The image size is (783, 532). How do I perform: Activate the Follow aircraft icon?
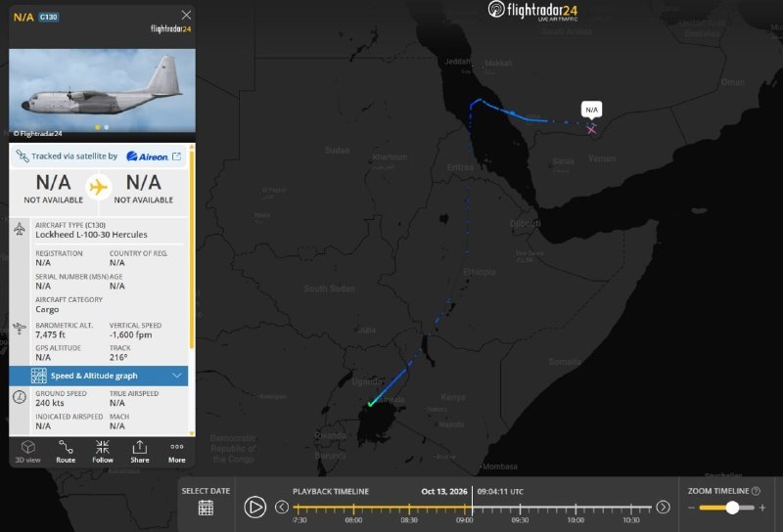tap(103, 447)
